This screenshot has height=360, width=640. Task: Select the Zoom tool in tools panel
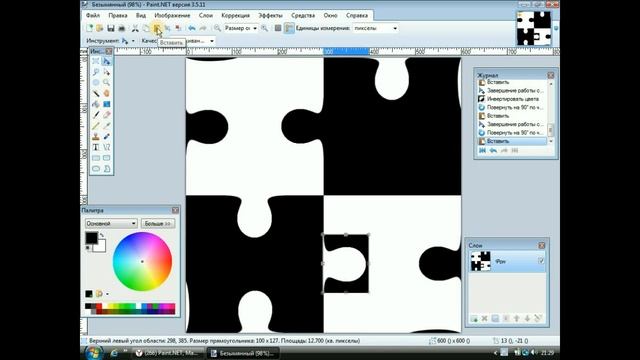(x=107, y=82)
